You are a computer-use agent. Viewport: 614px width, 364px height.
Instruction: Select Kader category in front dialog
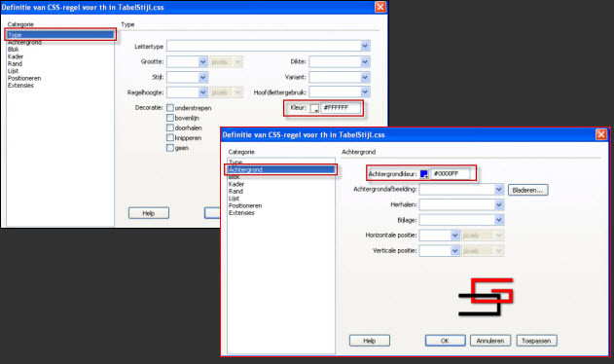click(x=236, y=184)
